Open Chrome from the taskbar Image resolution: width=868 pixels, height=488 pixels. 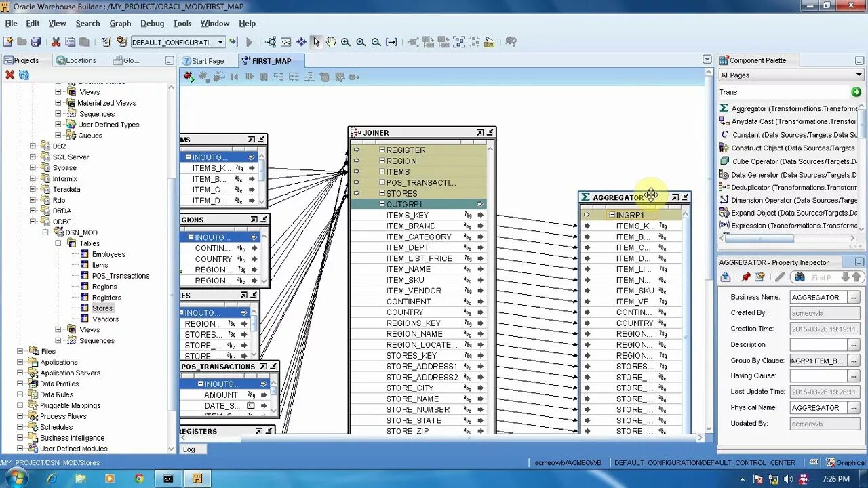tap(138, 479)
